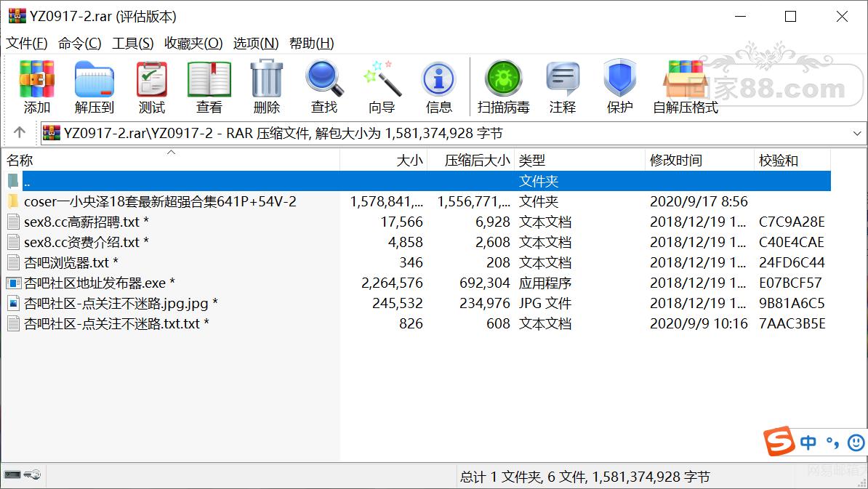Click the WinRAR title bar app icon
Image resolution: width=868 pixels, height=489 pixels.
[x=17, y=16]
